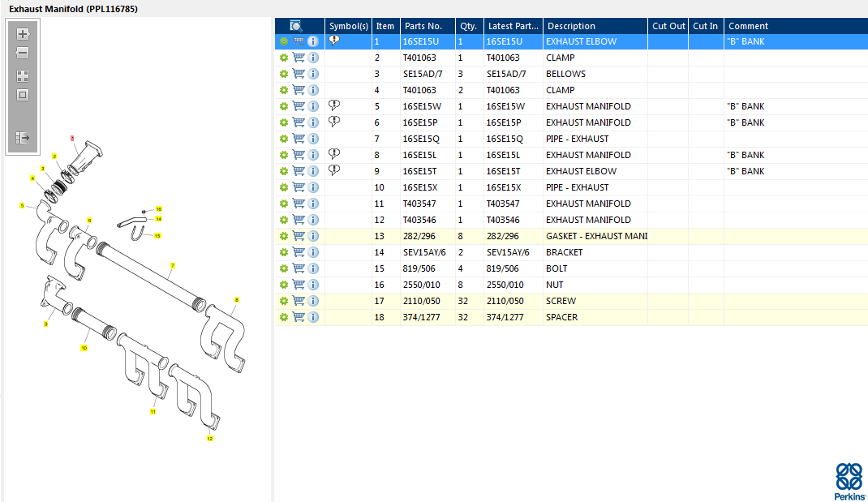The image size is (868, 502).
Task: Sort by the Description column header
Action: (x=595, y=26)
